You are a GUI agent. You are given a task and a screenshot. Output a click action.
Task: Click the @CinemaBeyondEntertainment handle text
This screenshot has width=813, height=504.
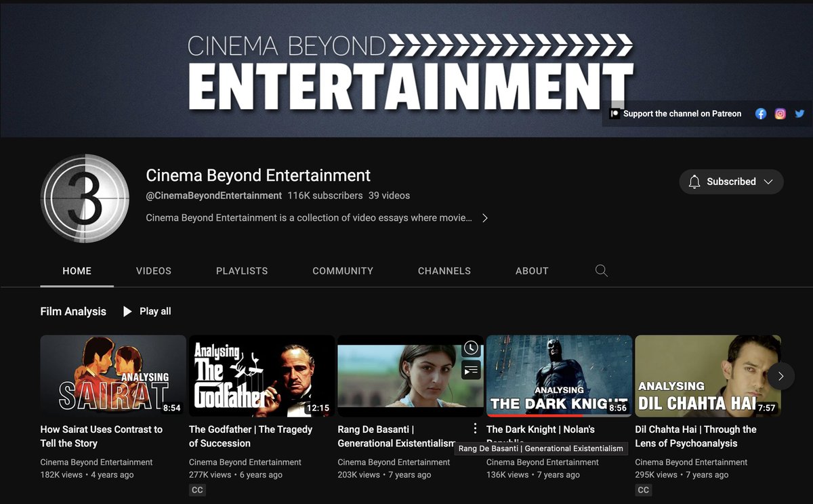[214, 195]
